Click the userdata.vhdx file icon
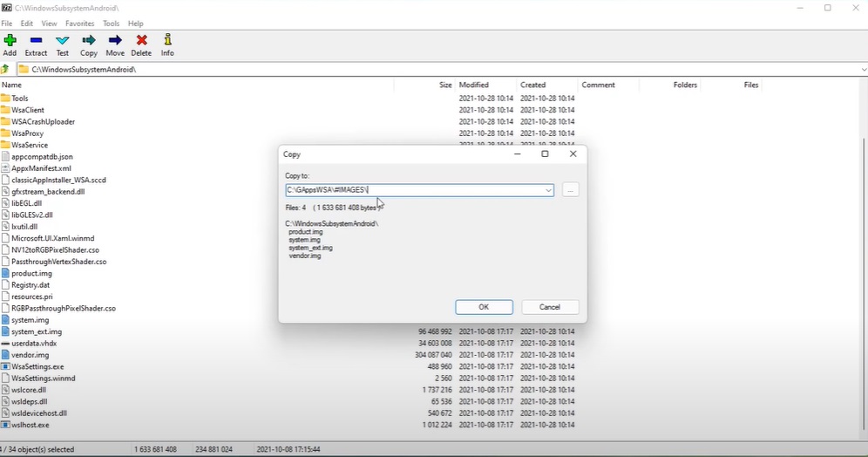The width and height of the screenshot is (868, 457). [x=5, y=344]
